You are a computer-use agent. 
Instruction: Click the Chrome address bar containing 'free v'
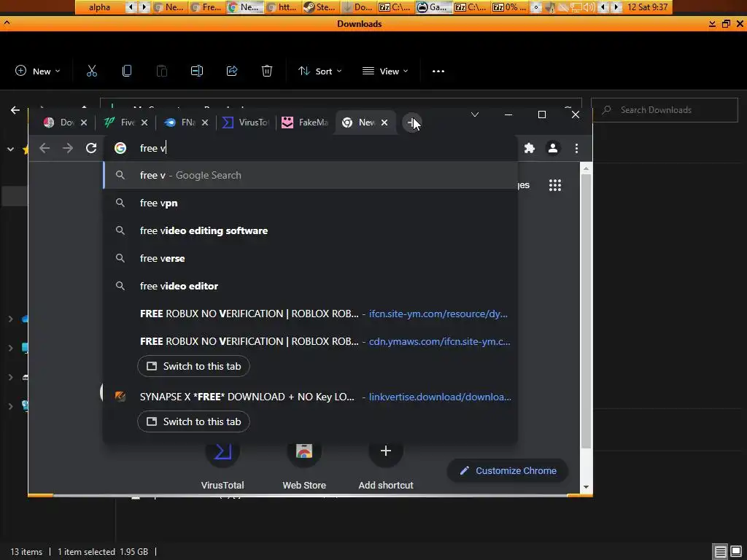tap(310, 148)
